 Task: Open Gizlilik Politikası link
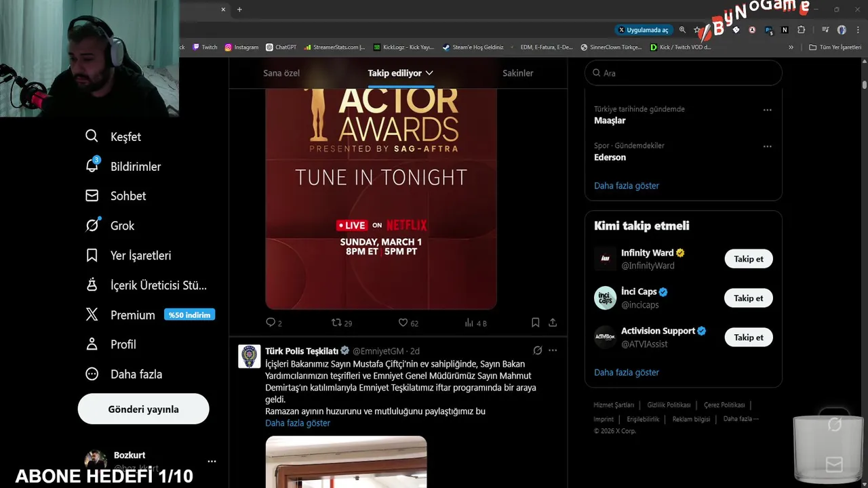click(669, 405)
